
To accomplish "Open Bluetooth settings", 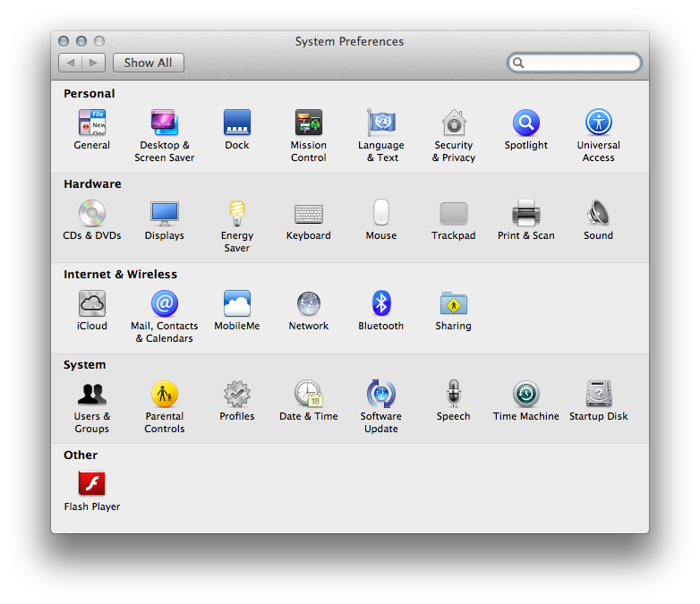I will pos(380,304).
